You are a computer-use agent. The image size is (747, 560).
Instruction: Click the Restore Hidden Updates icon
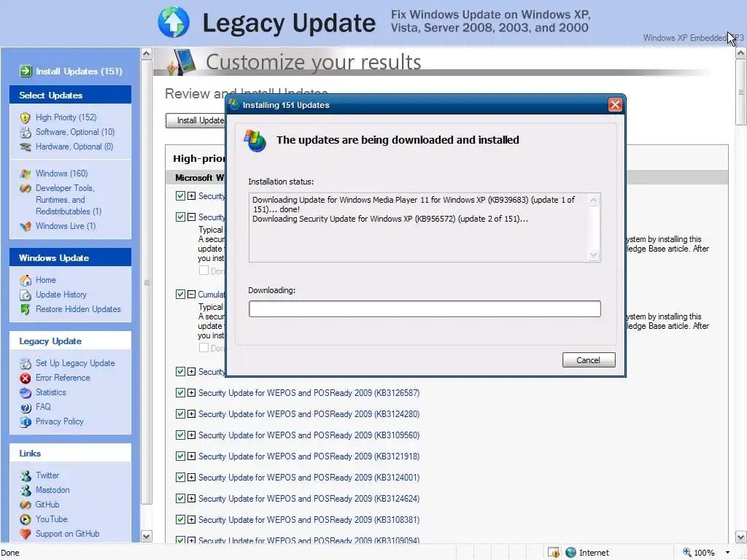26,309
